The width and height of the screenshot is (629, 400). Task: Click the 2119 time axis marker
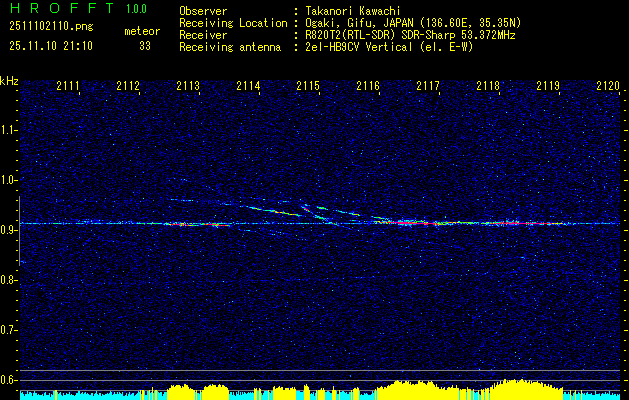tap(548, 85)
